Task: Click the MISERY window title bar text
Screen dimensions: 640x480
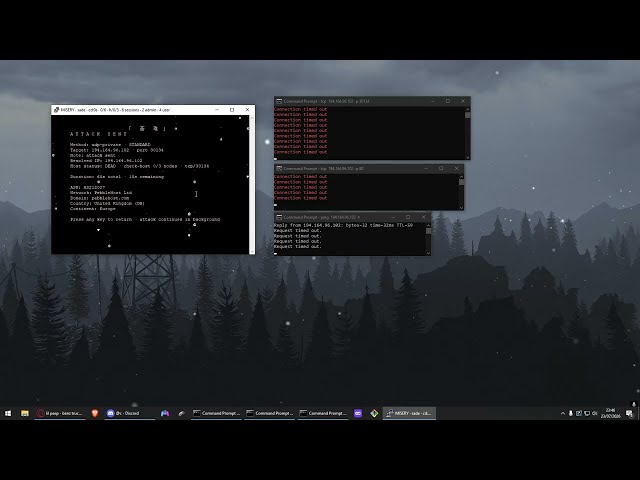Action: coord(116,110)
